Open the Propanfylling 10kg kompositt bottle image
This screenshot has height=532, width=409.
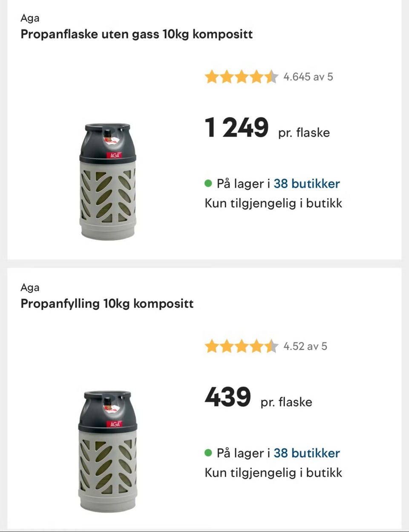[108, 451]
